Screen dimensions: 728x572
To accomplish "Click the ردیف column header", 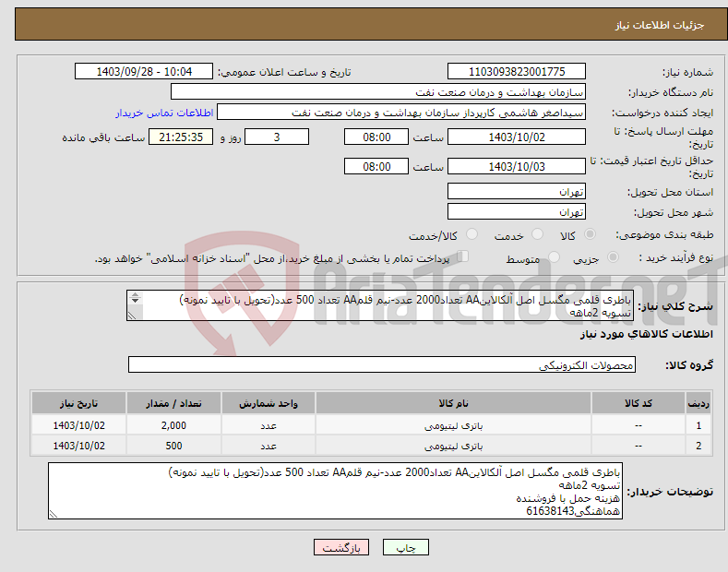I will pos(698,403).
